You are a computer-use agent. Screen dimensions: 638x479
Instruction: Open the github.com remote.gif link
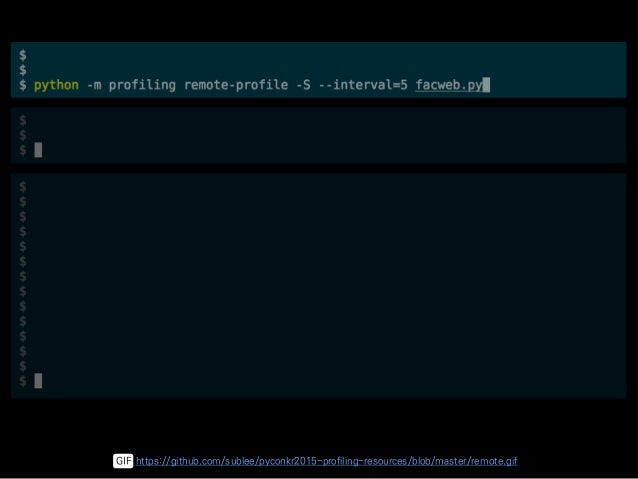(x=326, y=461)
